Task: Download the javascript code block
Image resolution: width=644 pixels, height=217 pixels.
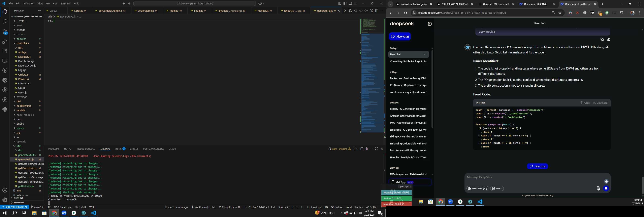Action: [600, 103]
